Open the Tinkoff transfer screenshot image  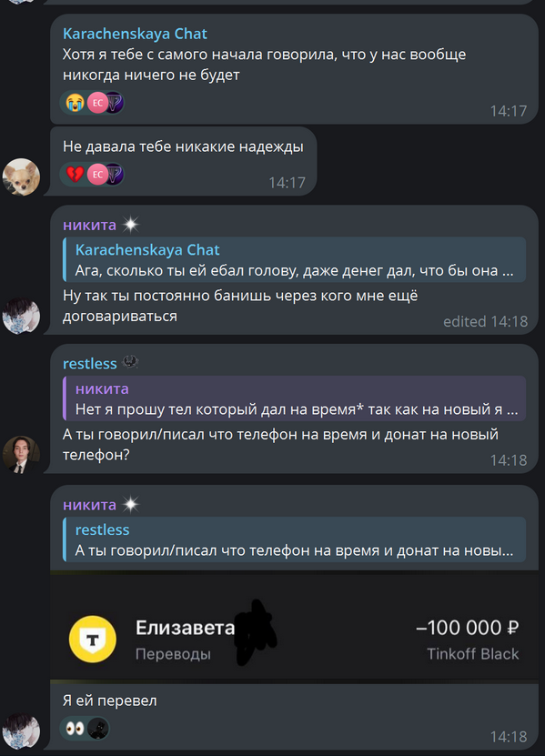click(294, 627)
